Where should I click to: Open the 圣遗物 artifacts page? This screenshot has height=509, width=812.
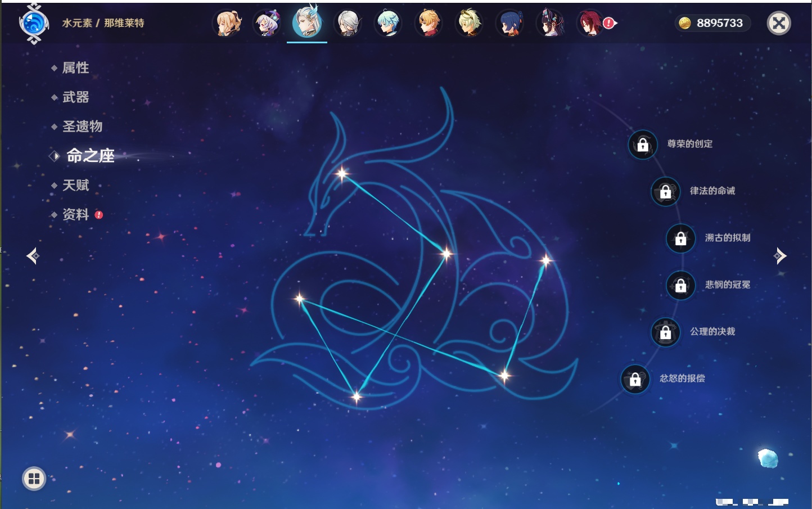82,127
